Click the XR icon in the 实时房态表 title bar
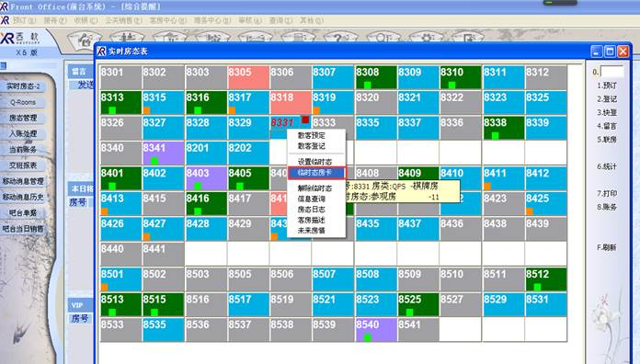The image size is (640, 364). point(101,51)
